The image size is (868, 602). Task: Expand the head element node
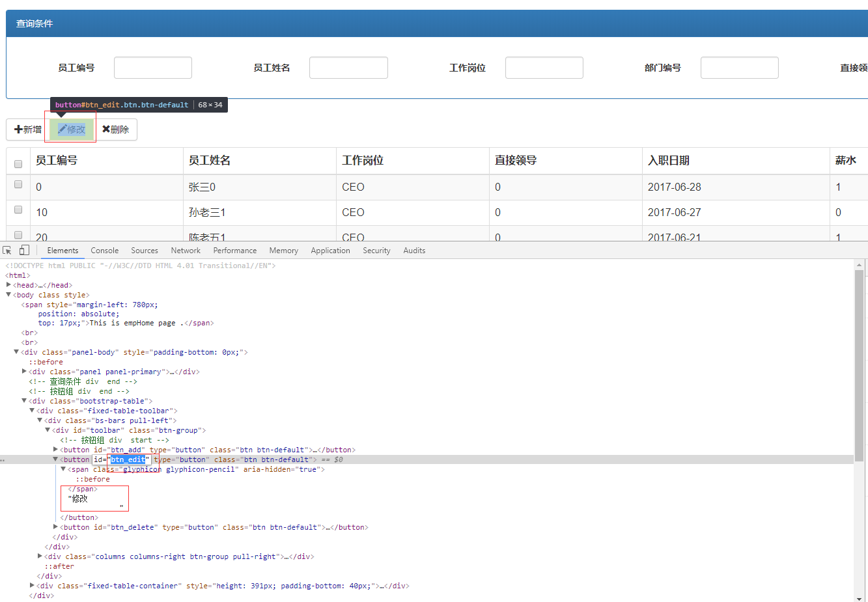[8, 285]
